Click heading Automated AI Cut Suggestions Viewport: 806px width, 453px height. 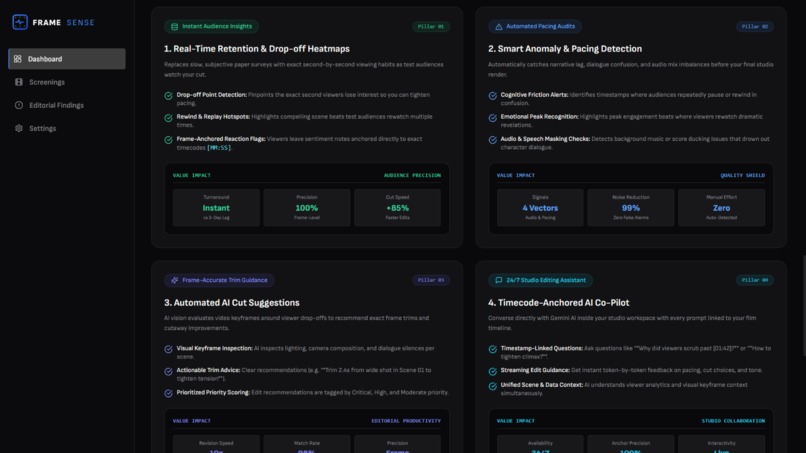coord(232,303)
